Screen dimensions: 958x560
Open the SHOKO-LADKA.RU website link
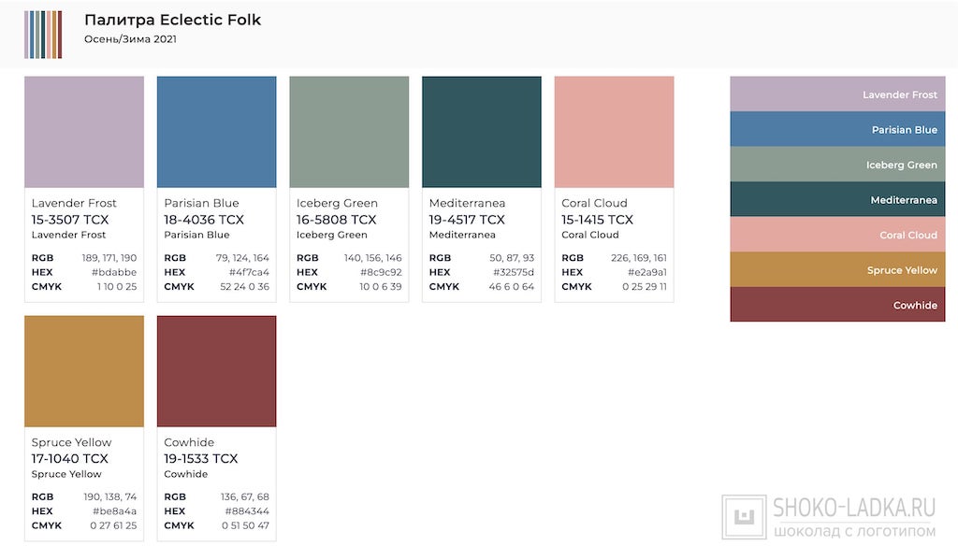(854, 509)
